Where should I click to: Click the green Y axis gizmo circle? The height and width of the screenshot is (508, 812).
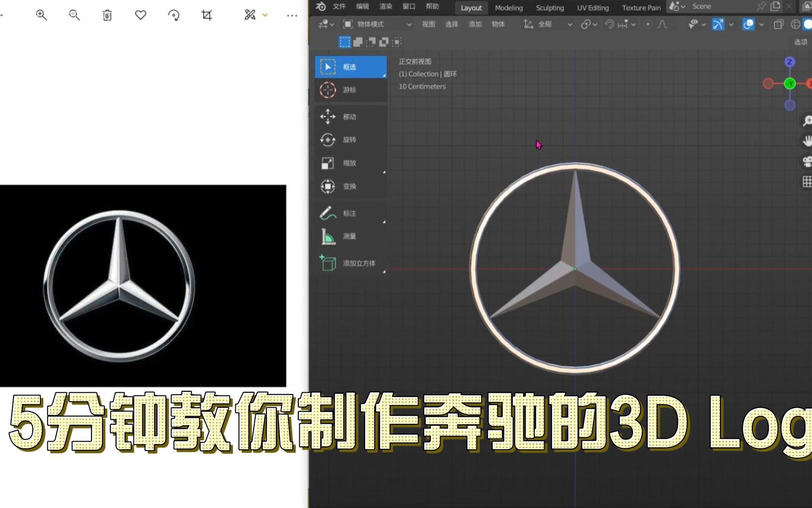click(x=790, y=84)
